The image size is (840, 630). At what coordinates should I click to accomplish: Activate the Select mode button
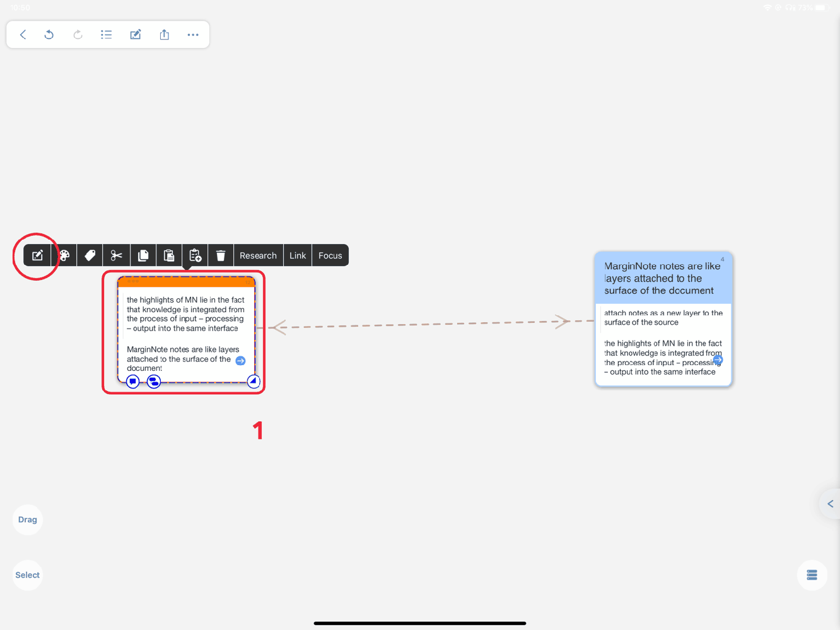pyautogui.click(x=28, y=575)
